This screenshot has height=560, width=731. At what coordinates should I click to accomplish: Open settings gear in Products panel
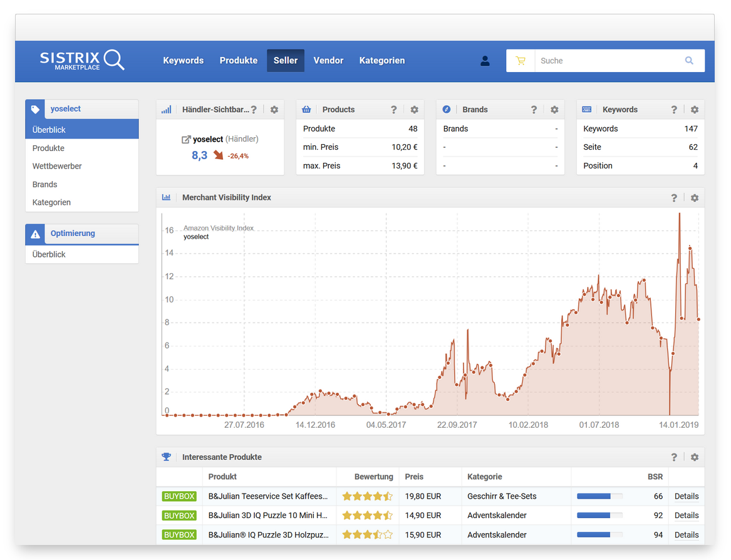pos(414,110)
